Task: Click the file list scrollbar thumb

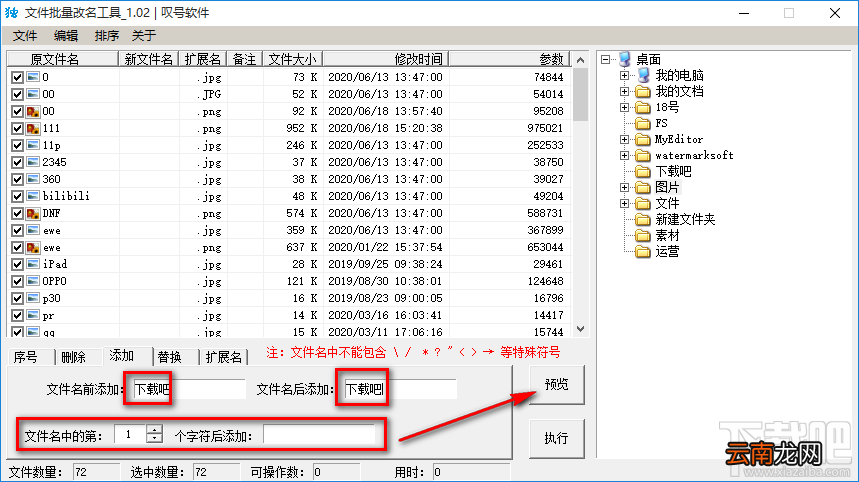Action: tap(580, 94)
